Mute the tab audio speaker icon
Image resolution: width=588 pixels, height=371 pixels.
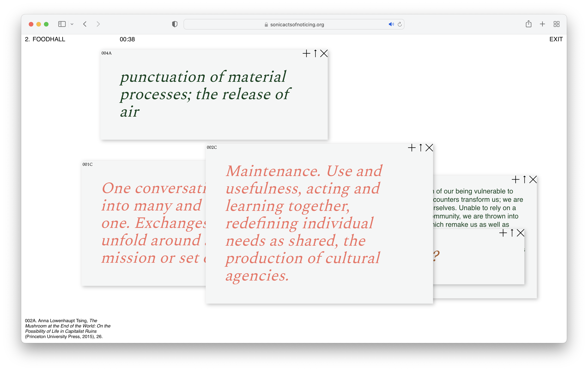coord(391,24)
